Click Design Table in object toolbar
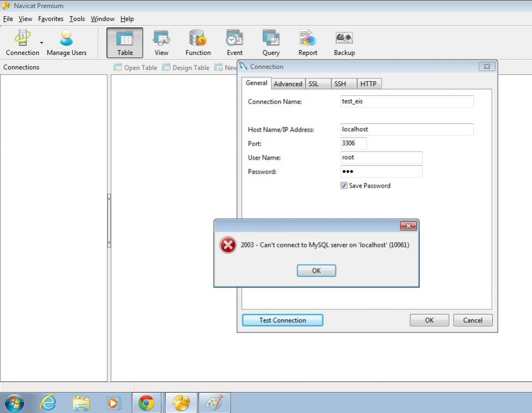532x413 pixels. pyautogui.click(x=185, y=67)
